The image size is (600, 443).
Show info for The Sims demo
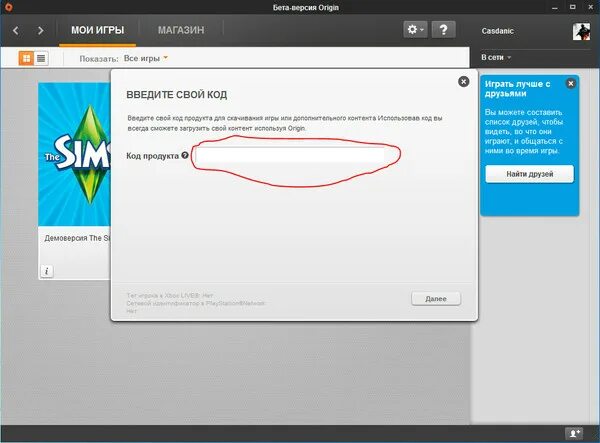point(47,271)
